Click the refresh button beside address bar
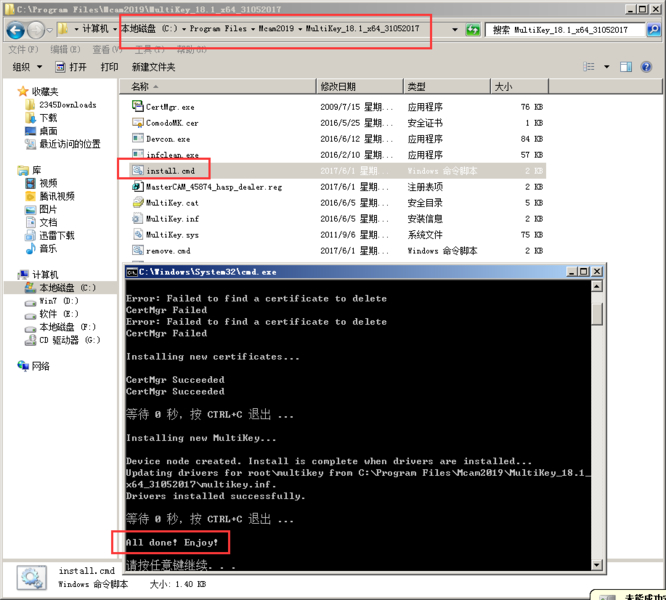The height and width of the screenshot is (600, 666). pos(473,30)
